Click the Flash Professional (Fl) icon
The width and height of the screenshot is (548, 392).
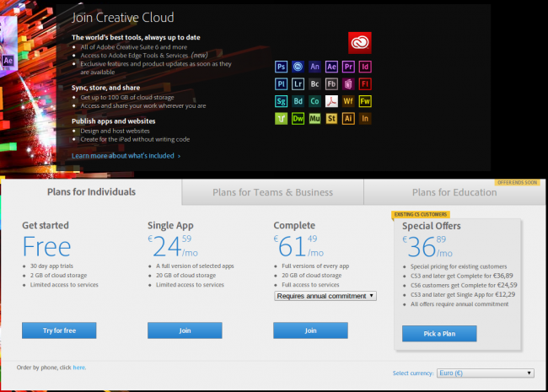point(365,83)
